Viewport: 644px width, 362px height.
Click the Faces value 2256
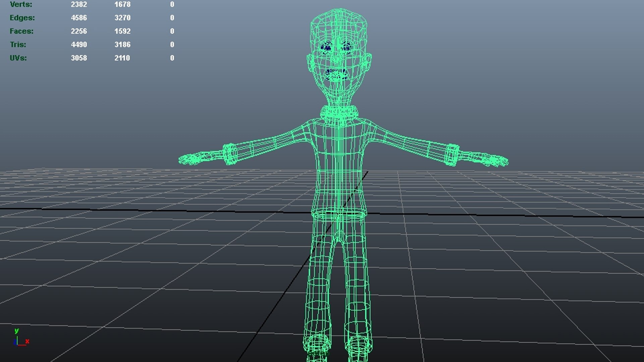click(79, 31)
